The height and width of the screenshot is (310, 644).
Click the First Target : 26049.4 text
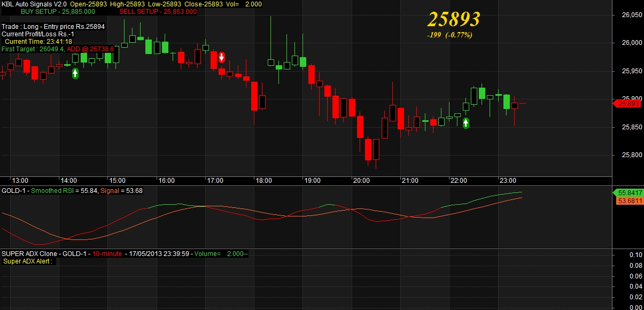[33, 49]
